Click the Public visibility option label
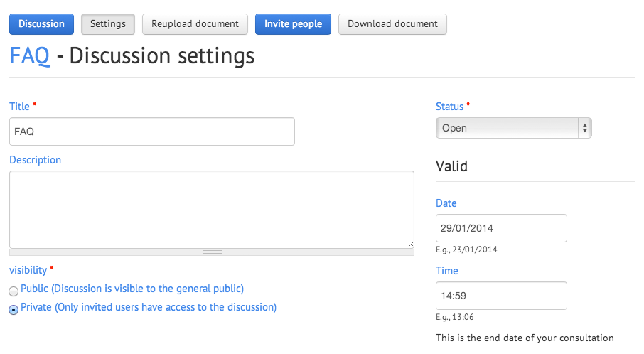644x354 pixels. pos(132,289)
